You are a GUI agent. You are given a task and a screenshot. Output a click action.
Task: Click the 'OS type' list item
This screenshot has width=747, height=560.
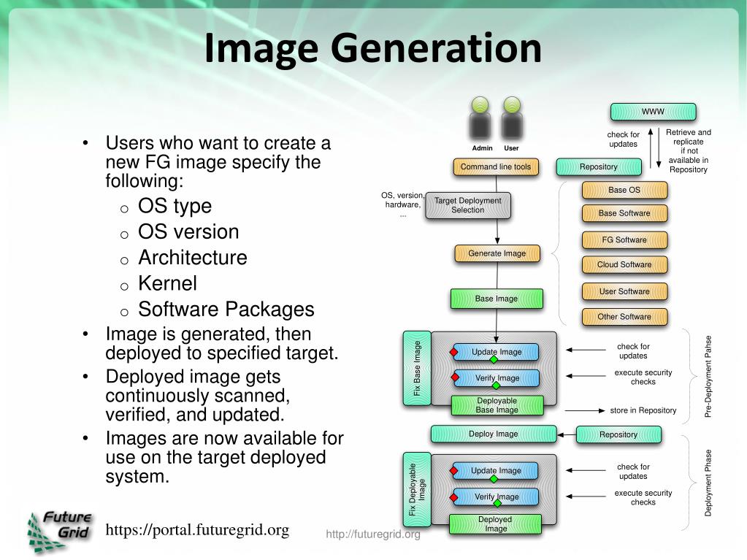click(x=175, y=206)
